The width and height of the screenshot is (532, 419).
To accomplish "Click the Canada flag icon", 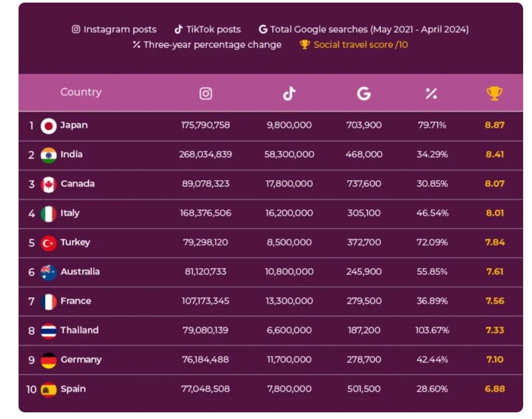I will [x=48, y=184].
